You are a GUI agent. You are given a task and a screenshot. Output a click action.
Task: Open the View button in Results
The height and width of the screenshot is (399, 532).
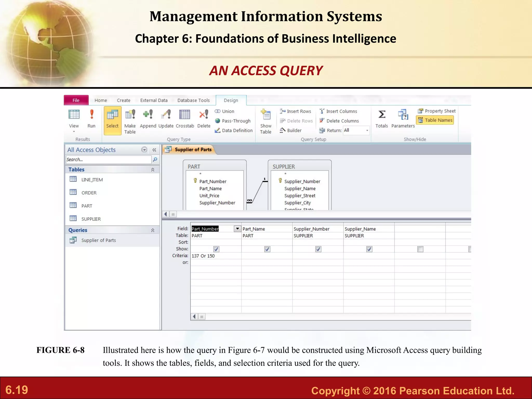click(x=74, y=118)
